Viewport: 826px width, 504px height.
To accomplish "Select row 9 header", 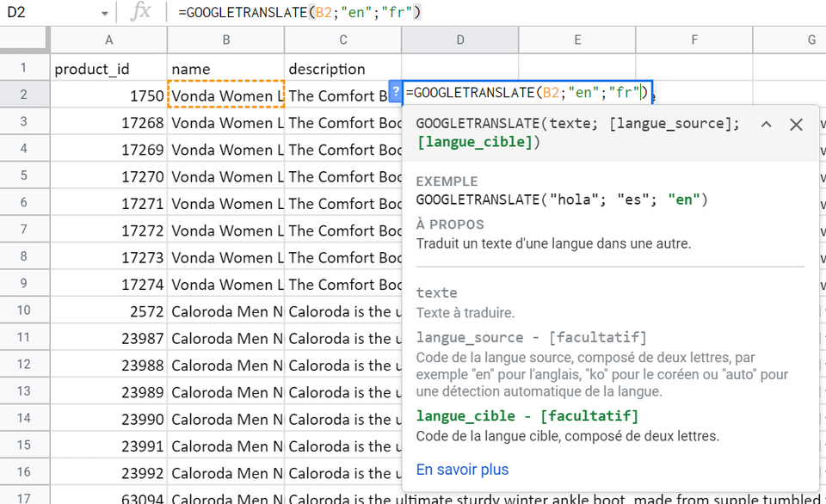I will [24, 283].
